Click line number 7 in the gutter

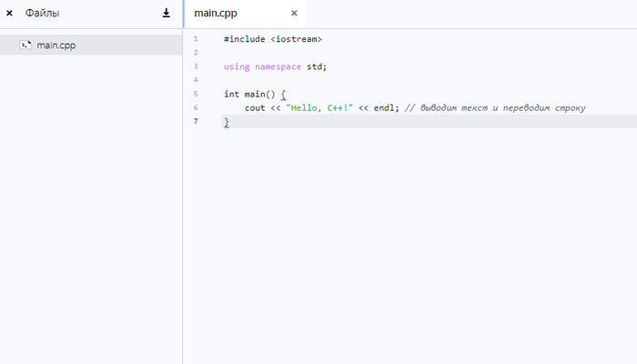click(x=196, y=121)
